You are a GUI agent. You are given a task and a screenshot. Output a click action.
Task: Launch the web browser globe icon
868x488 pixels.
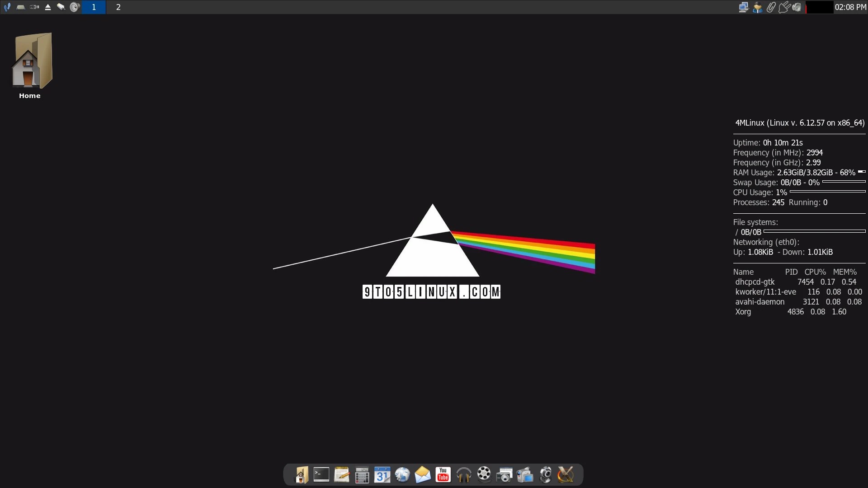coord(402,474)
